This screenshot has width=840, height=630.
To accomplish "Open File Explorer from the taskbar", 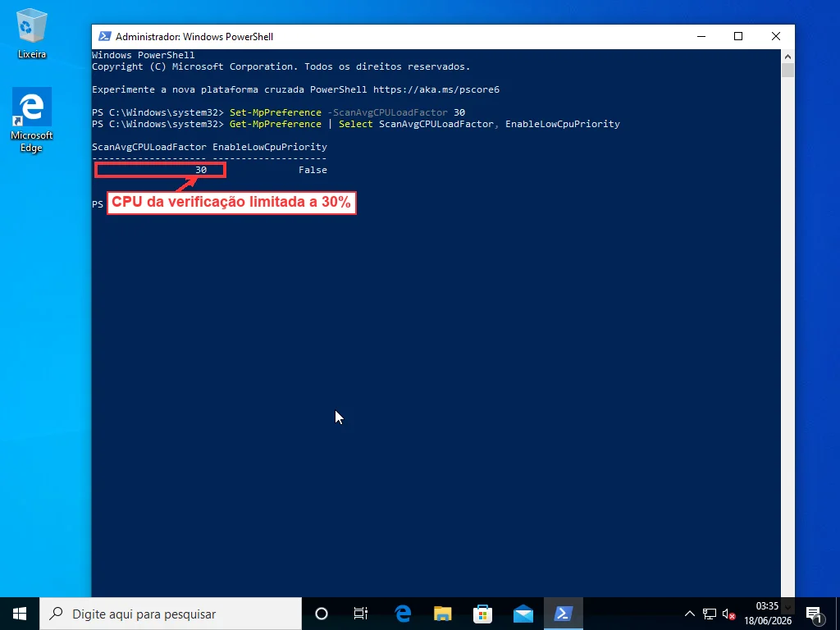I will [x=442, y=614].
